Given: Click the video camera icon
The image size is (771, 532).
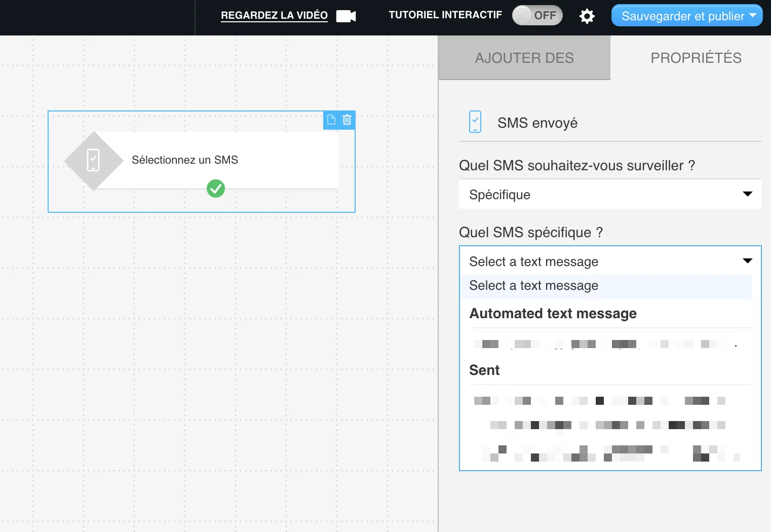Looking at the screenshot, I should point(346,16).
